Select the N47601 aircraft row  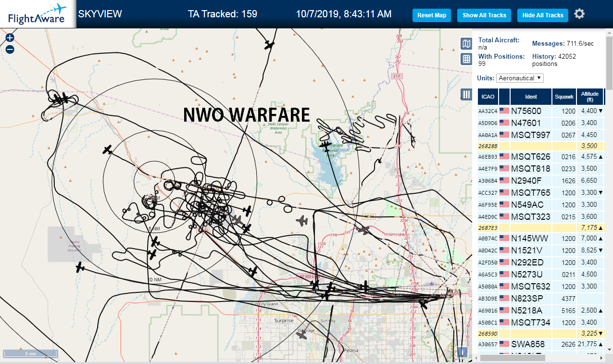pos(541,123)
